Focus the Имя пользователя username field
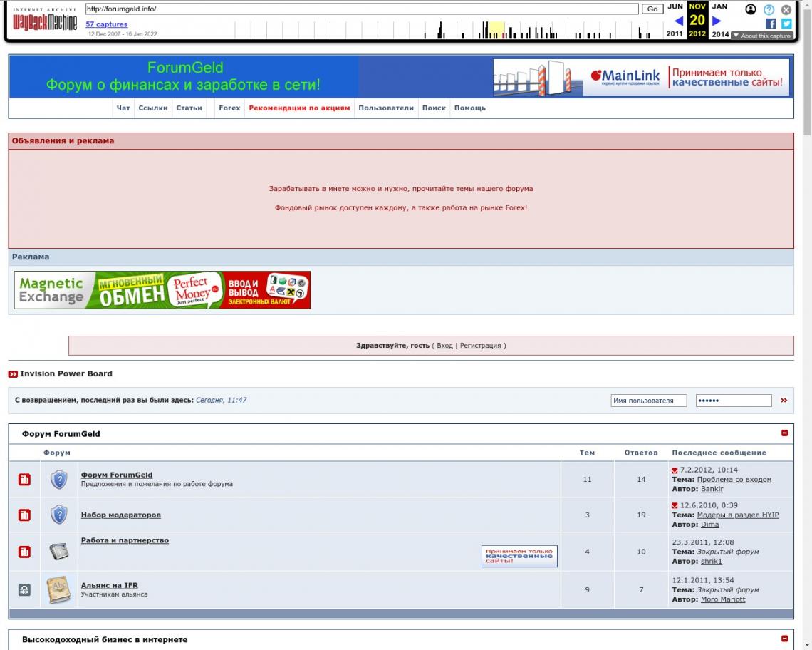The image size is (812, 650). coord(649,400)
